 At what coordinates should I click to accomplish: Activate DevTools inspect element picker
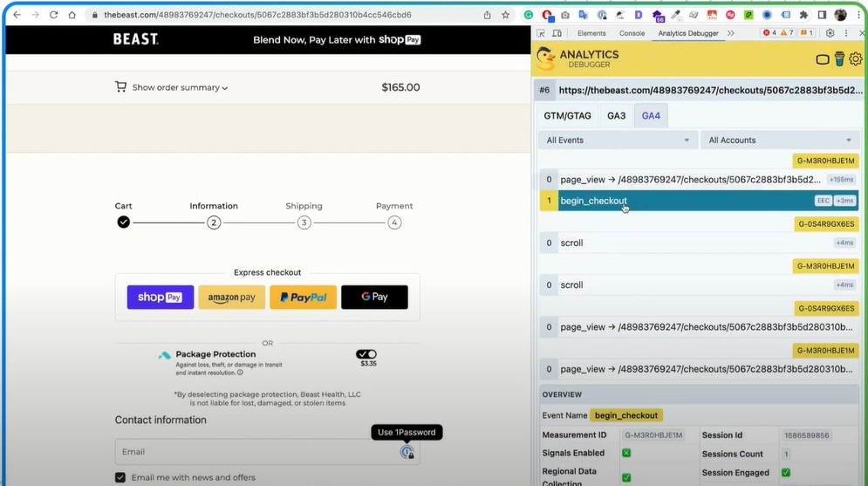541,33
